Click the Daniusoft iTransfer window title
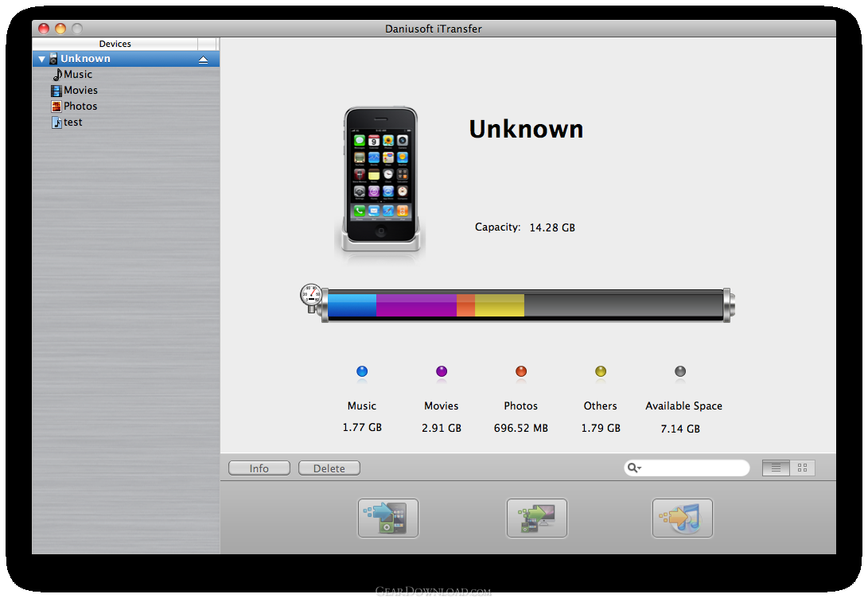This screenshot has width=868, height=598. (434, 29)
